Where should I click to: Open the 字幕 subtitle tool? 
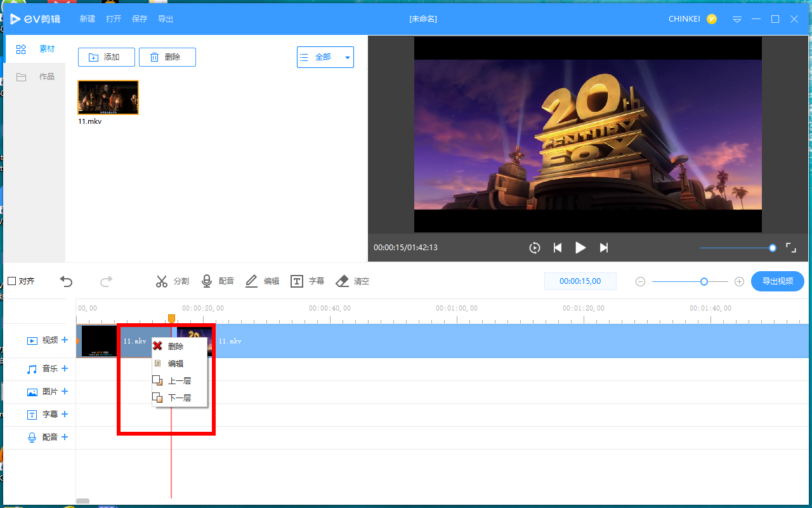(x=308, y=281)
